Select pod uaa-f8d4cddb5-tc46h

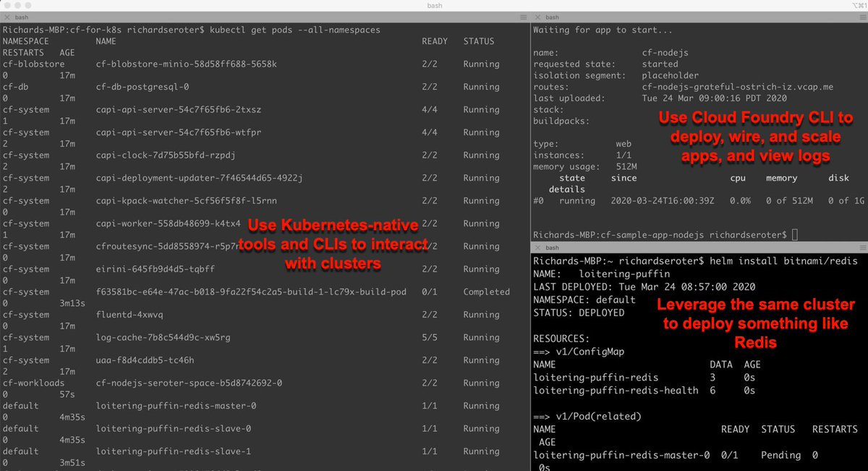[145, 360]
